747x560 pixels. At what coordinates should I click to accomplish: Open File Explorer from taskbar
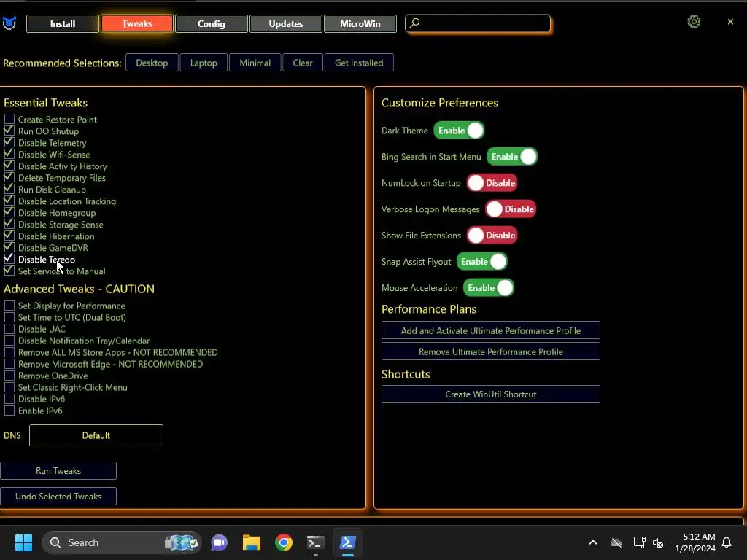coord(252,542)
